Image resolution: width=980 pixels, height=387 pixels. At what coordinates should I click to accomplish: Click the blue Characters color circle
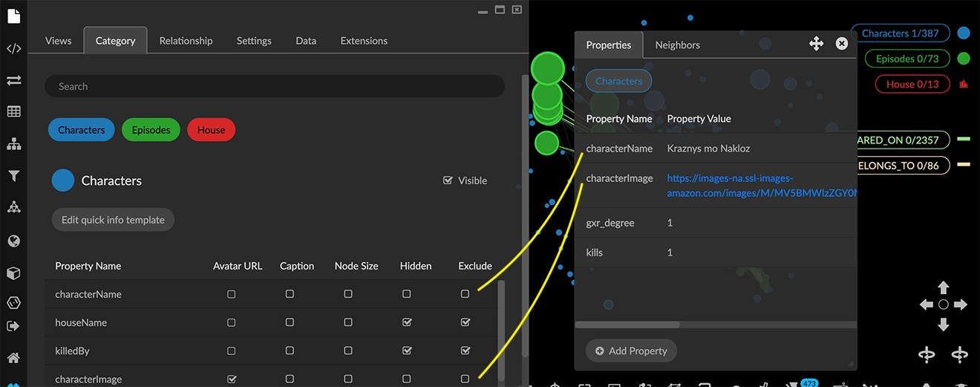(63, 181)
